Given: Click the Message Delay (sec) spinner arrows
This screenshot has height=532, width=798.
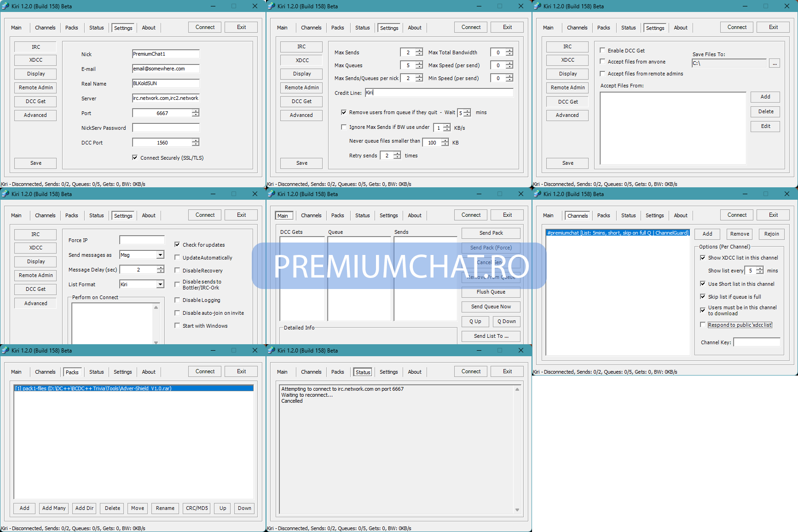Looking at the screenshot, I should pos(160,269).
